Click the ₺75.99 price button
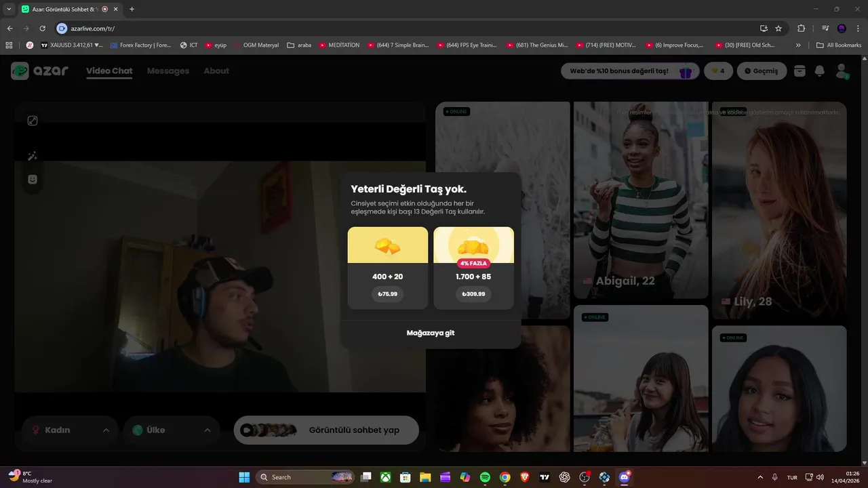The image size is (868, 488). coord(388,294)
